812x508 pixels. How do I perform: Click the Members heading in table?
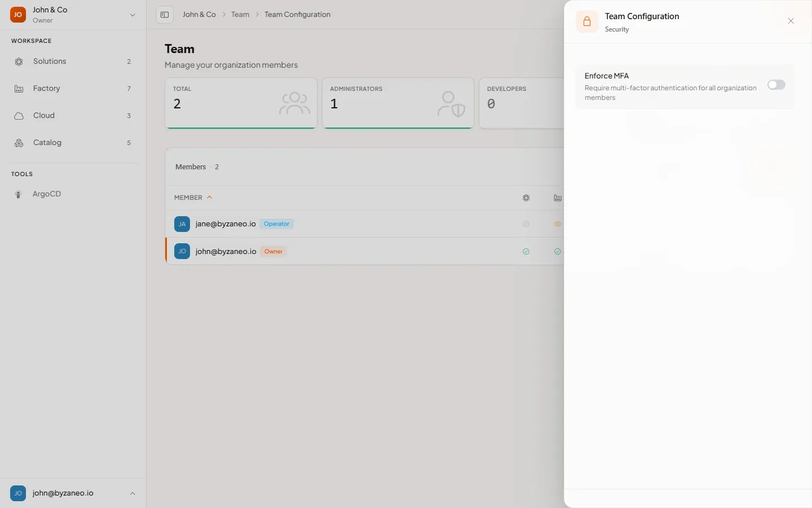191,167
